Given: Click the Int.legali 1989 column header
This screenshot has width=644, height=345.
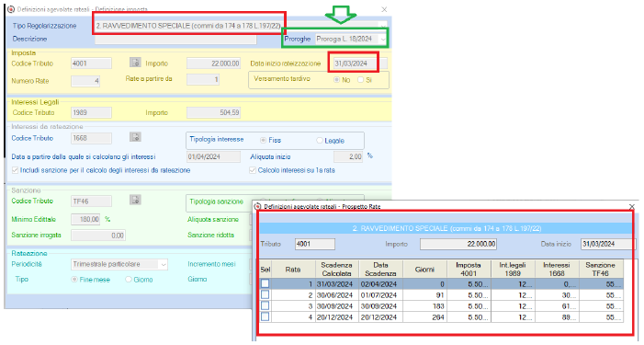Looking at the screenshot, I should [513, 270].
